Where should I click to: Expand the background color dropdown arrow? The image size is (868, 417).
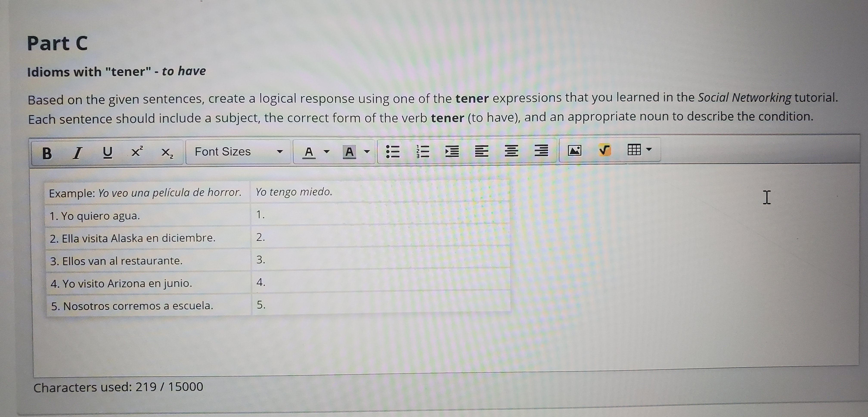pyautogui.click(x=367, y=151)
